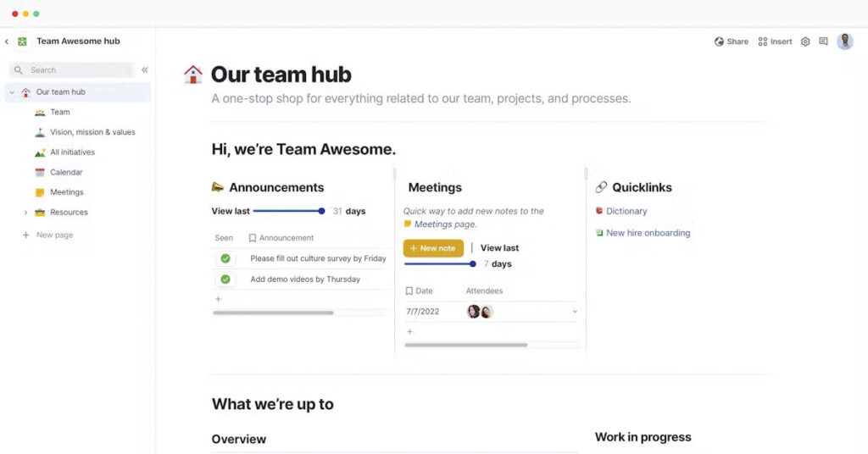This screenshot has height=454, width=868.
Task: Select 'Add demo videos by Thursday' row
Action: [305, 280]
